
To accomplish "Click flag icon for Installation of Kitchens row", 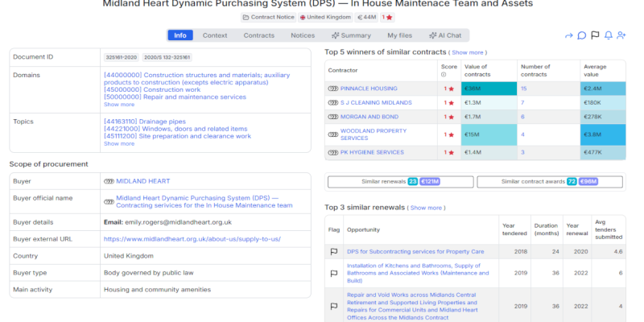I will tap(334, 273).
